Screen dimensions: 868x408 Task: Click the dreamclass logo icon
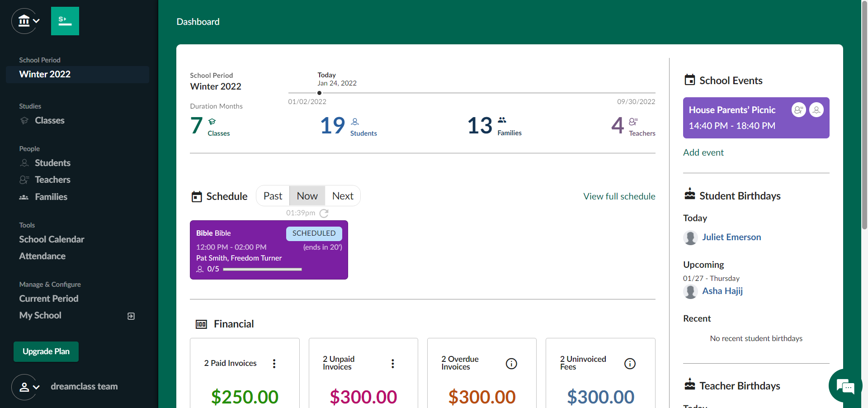pyautogui.click(x=65, y=21)
